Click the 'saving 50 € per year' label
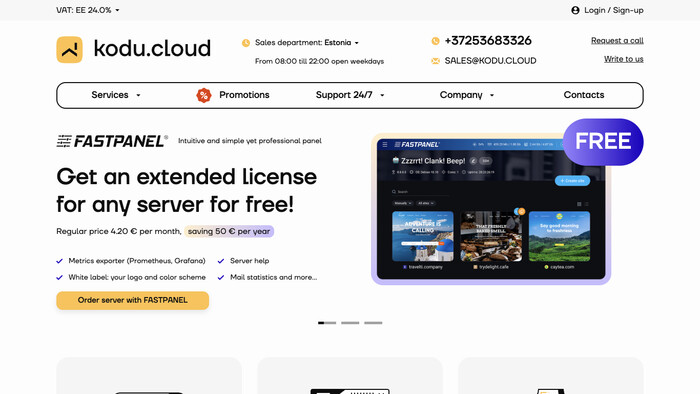Screen dimensions: 700x394 pos(229,231)
